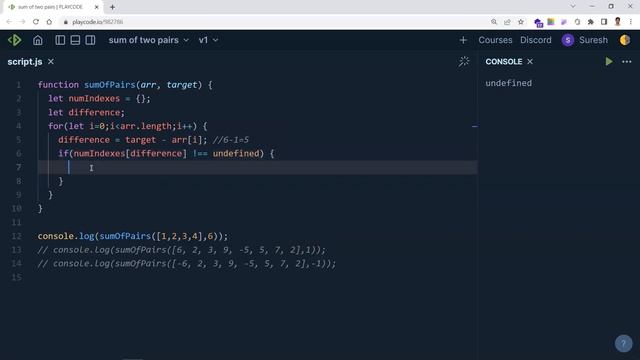
Task: Open the Courses link
Action: click(495, 40)
